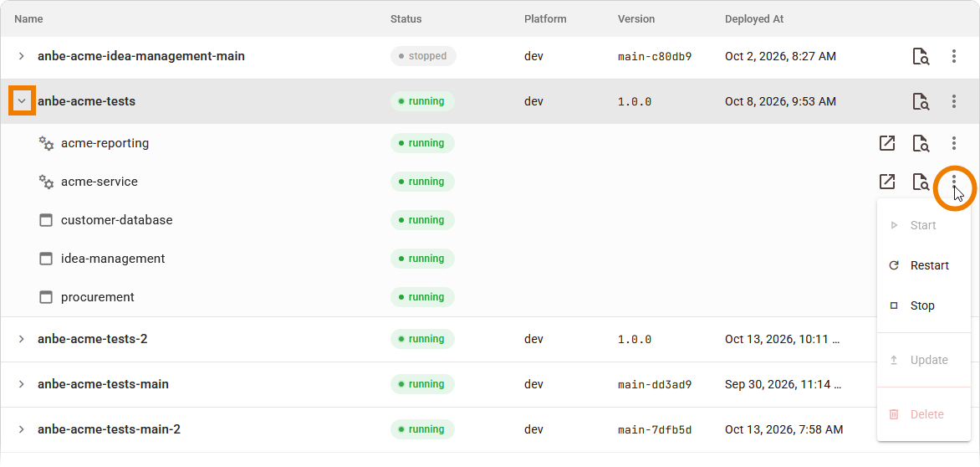Image resolution: width=980 pixels, height=467 pixels.
Task: Click version main-c80db9
Action: [x=655, y=56]
